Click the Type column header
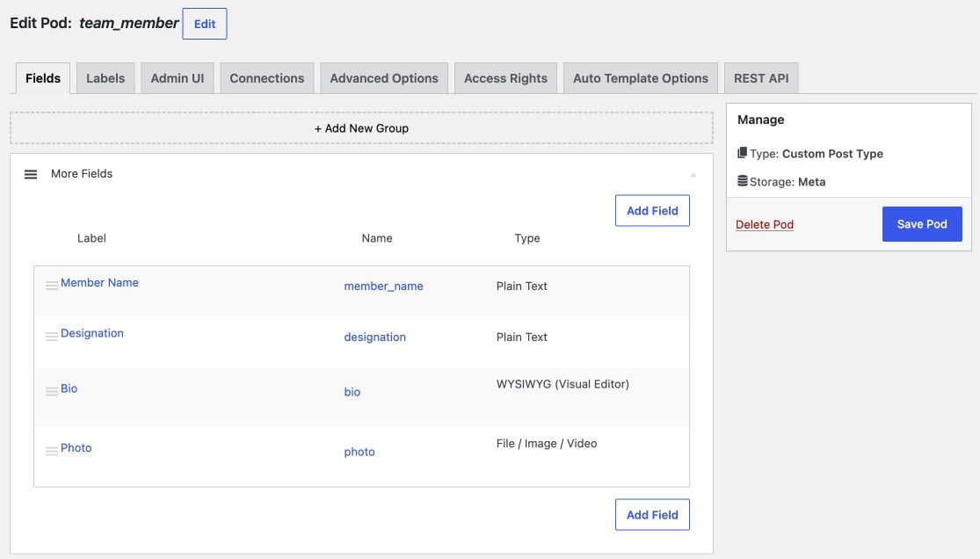This screenshot has width=980, height=559. coord(526,238)
